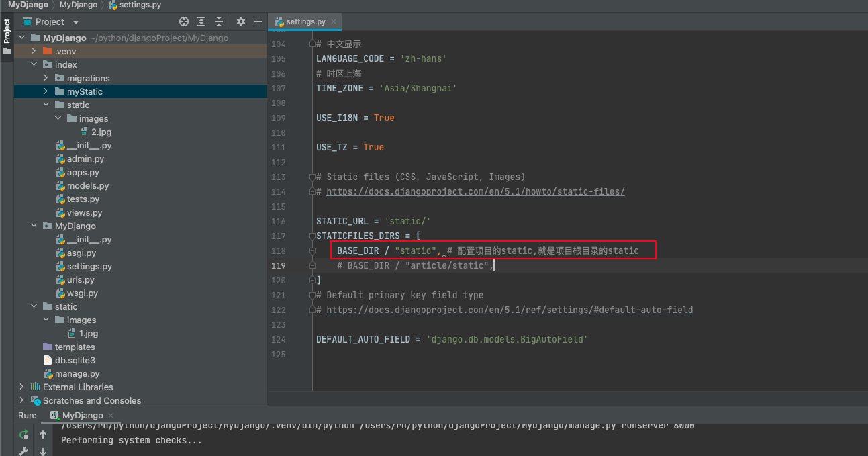
Task: Click 'Performing system checks...' console output
Action: tap(132, 441)
